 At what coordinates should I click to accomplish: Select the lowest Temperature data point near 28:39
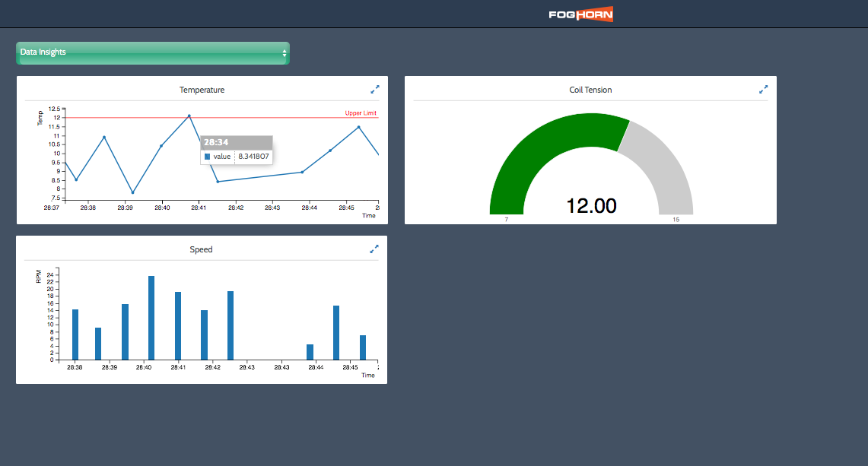[132, 192]
